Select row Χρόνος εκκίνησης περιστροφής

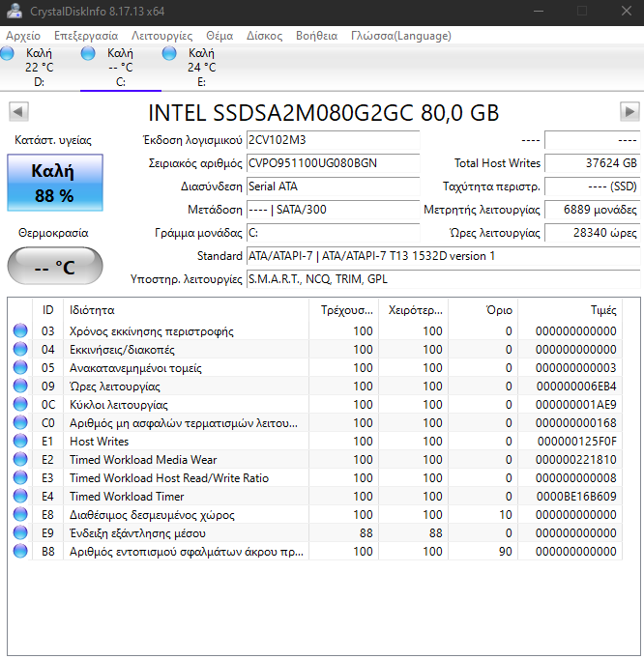point(314,330)
